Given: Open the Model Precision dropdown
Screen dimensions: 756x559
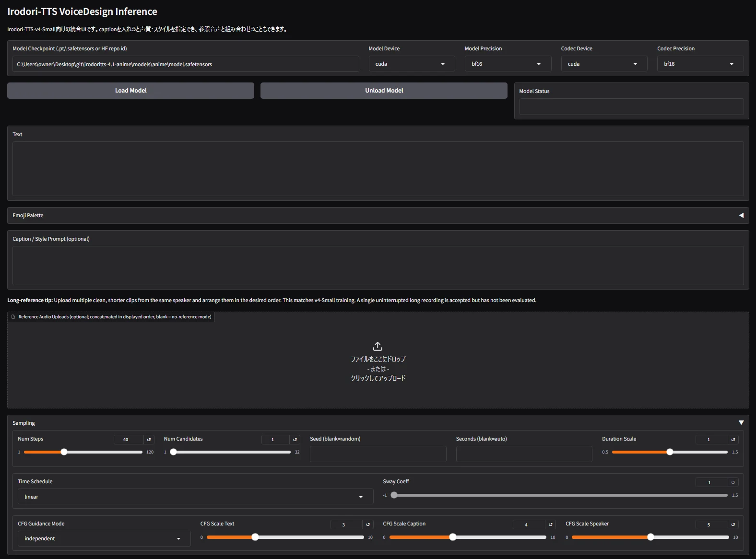Looking at the screenshot, I should (x=508, y=64).
